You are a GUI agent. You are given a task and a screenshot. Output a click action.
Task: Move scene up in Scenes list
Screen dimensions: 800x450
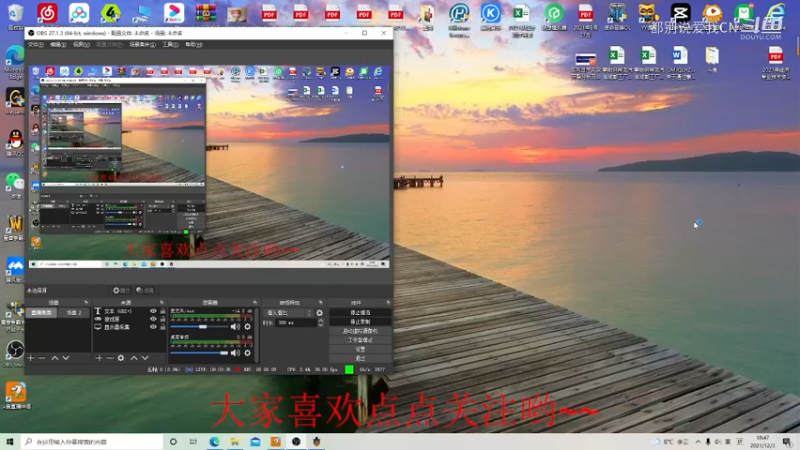(55, 358)
